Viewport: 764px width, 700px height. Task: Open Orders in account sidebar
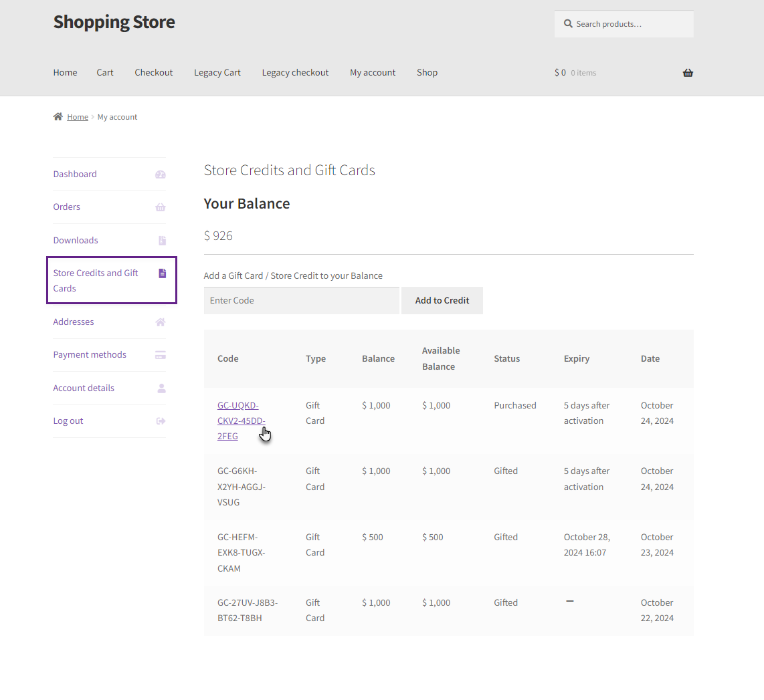(67, 207)
